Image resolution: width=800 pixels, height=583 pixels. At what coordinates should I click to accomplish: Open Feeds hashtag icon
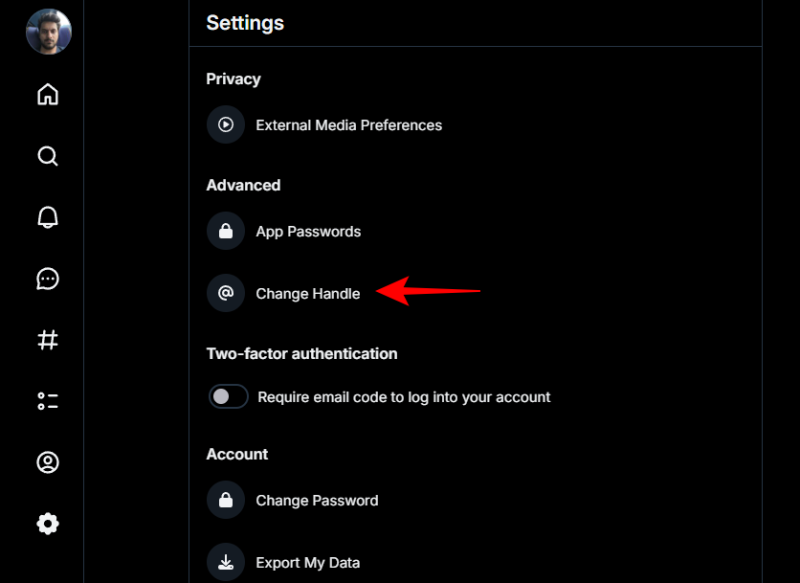point(48,341)
